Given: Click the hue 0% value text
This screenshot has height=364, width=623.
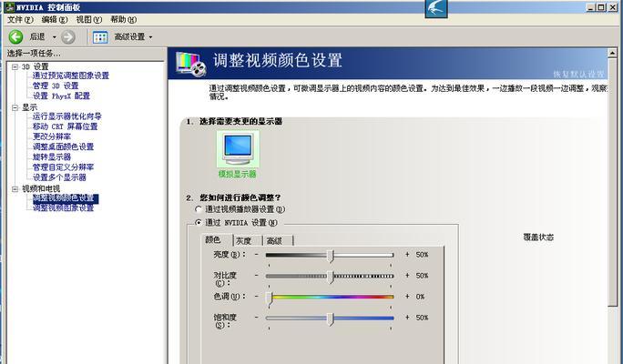Looking at the screenshot, I should click(x=421, y=297).
